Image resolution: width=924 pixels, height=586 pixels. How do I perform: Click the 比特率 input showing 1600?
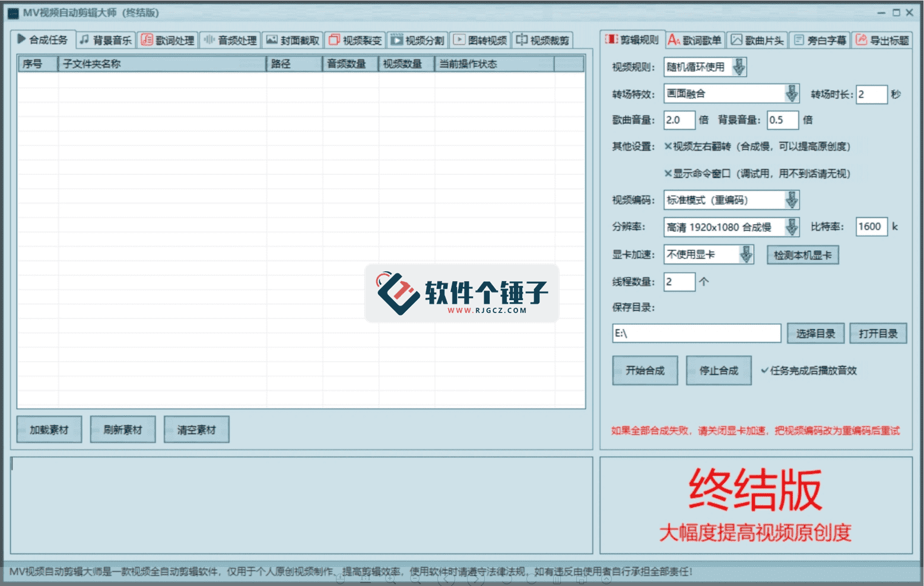871,227
